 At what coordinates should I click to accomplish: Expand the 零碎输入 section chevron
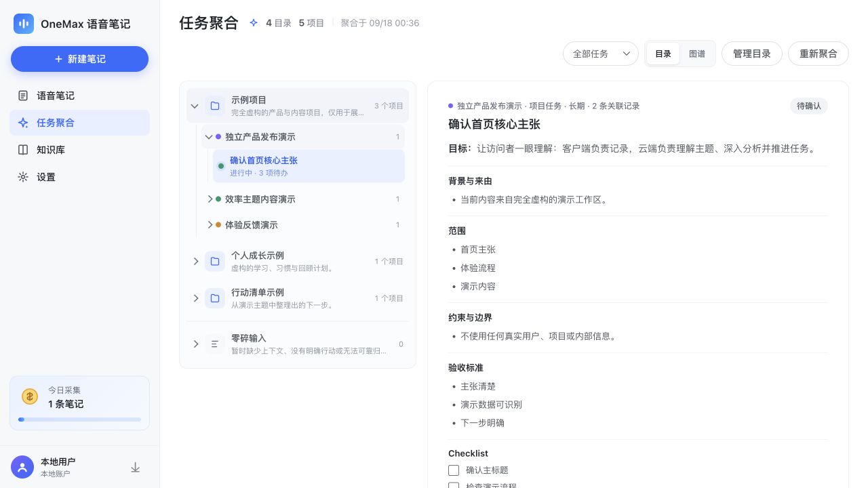click(195, 344)
